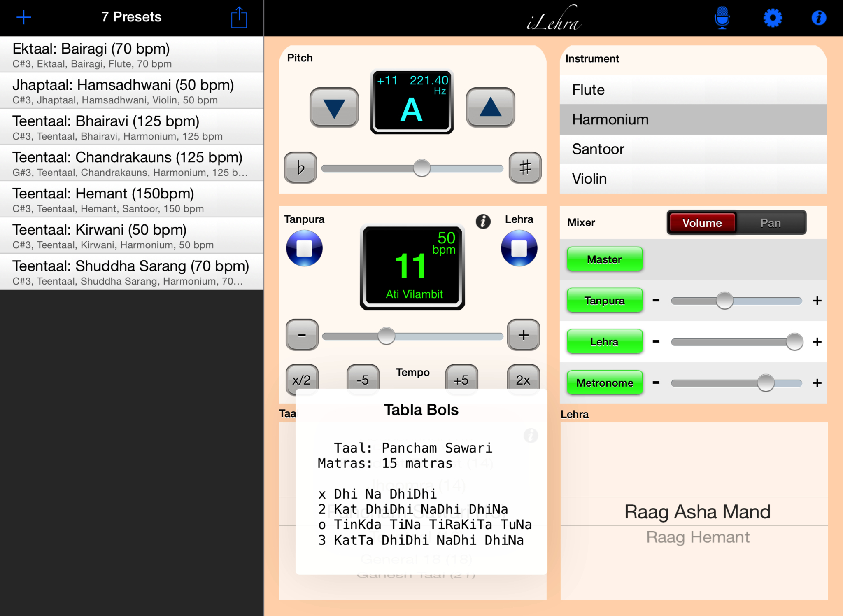Viewport: 843px width, 616px height.
Task: Stop the Lehra playback button
Action: (x=519, y=248)
